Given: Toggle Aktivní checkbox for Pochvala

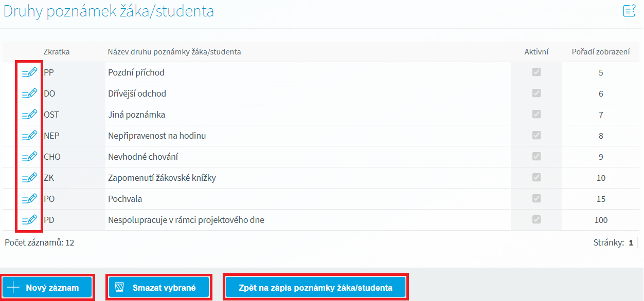Looking at the screenshot, I should (536, 199).
